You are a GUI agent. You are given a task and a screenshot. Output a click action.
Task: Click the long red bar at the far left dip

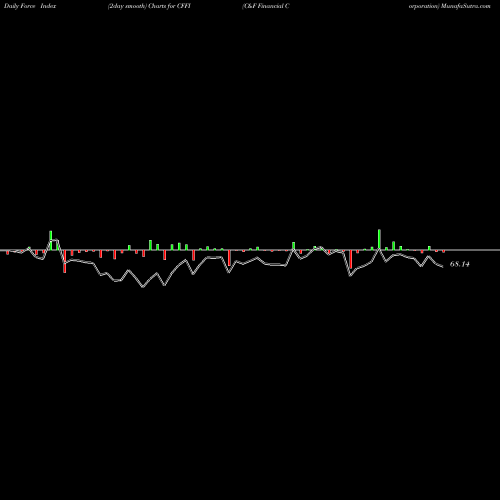(65, 261)
